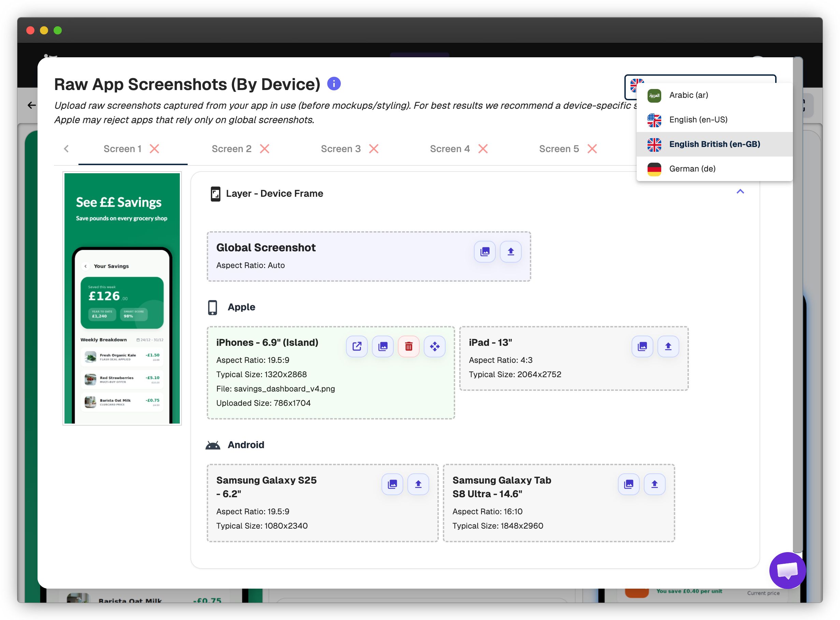Click the Typical Size: 2064x2752 text
The width and height of the screenshot is (840, 620).
pyautogui.click(x=515, y=374)
